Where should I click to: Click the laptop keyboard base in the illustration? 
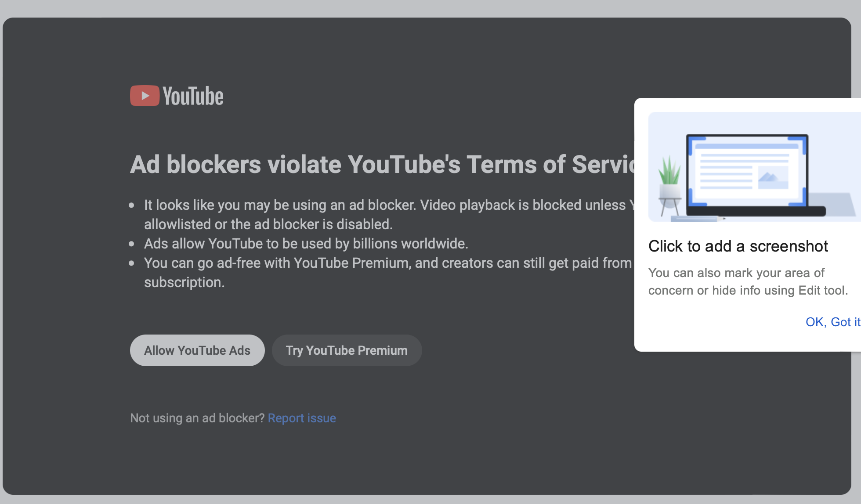[756, 212]
